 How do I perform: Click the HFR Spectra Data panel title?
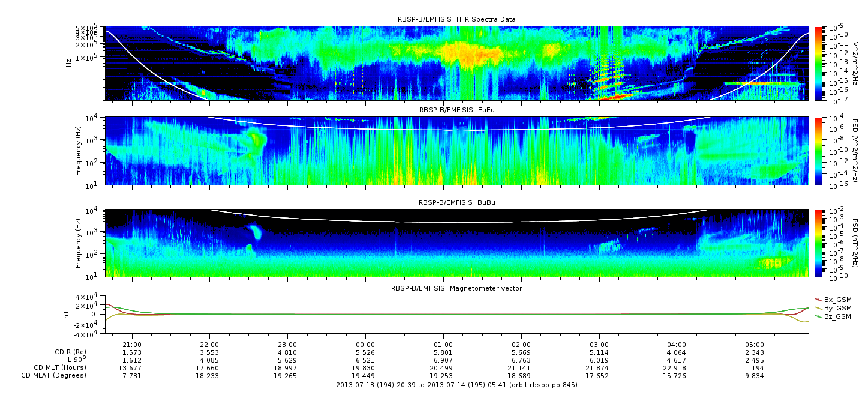pos(456,19)
